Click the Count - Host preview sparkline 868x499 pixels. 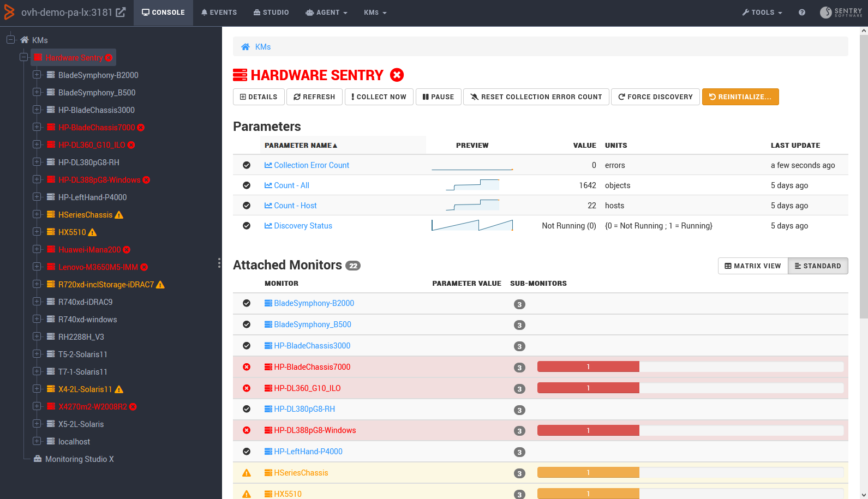[x=472, y=206]
